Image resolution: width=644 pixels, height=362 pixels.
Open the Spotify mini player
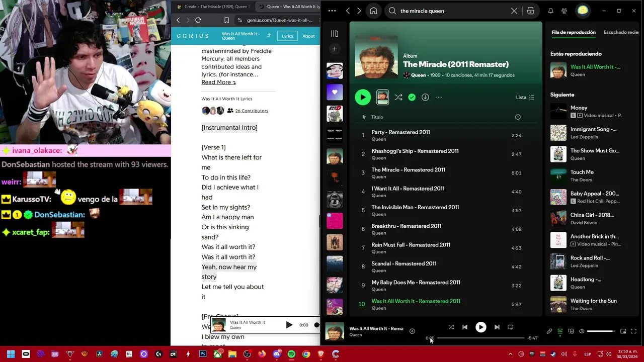(x=623, y=331)
